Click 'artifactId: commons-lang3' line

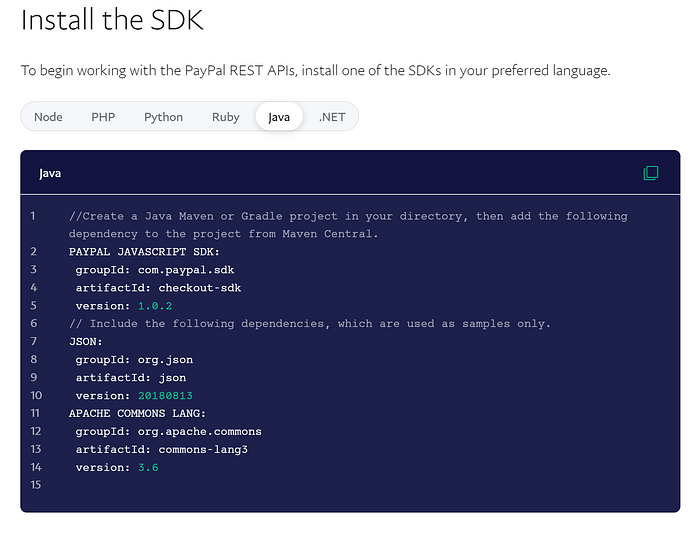pos(162,450)
